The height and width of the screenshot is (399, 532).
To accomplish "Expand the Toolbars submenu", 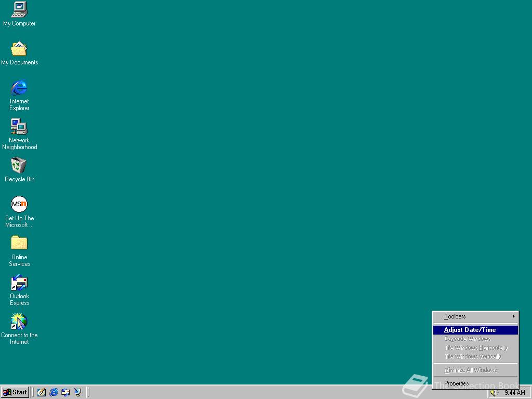I will pos(476,316).
